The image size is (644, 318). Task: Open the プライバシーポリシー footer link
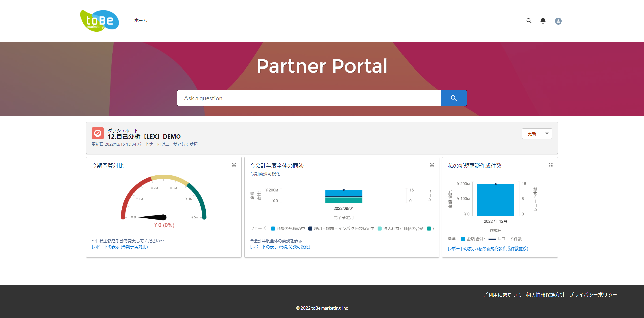593,295
